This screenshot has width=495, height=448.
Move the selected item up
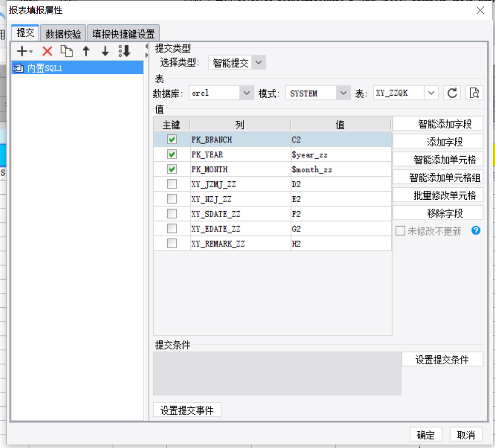[86, 51]
